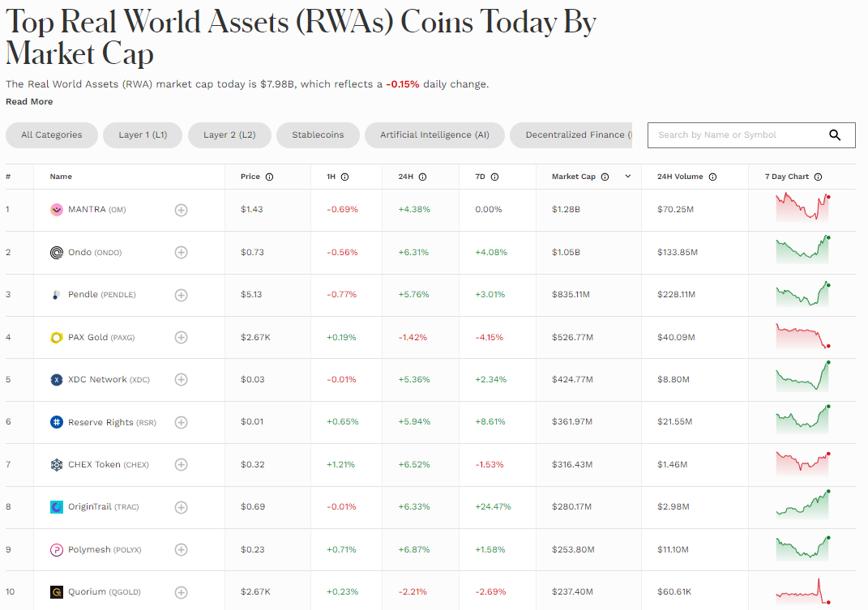The height and width of the screenshot is (610, 868).
Task: Add OriginTrail using its plus icon
Action: pos(181,507)
